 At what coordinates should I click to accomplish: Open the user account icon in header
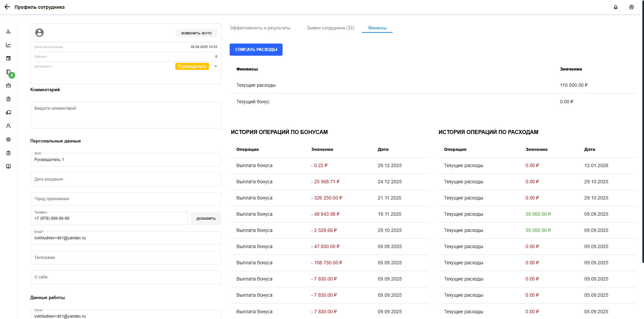(x=632, y=7)
